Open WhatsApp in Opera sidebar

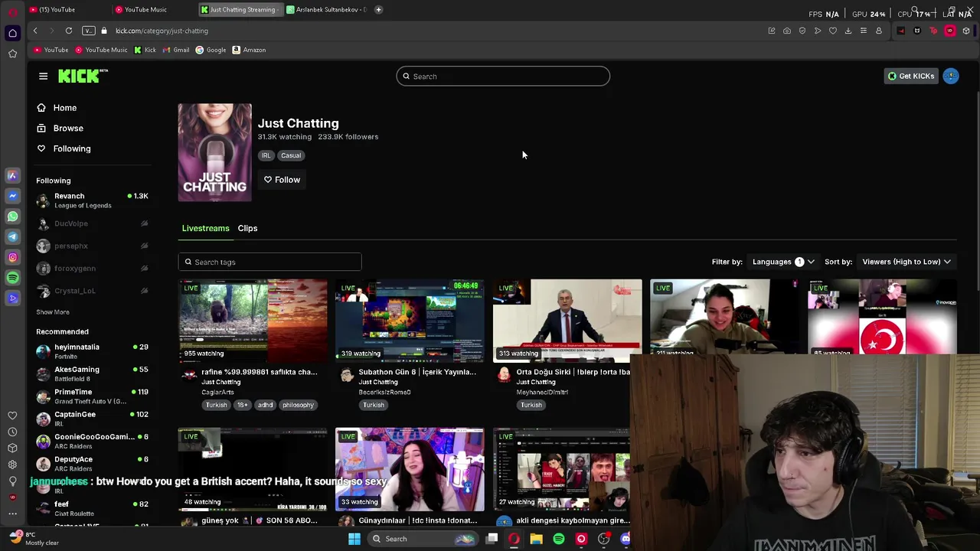pos(12,217)
